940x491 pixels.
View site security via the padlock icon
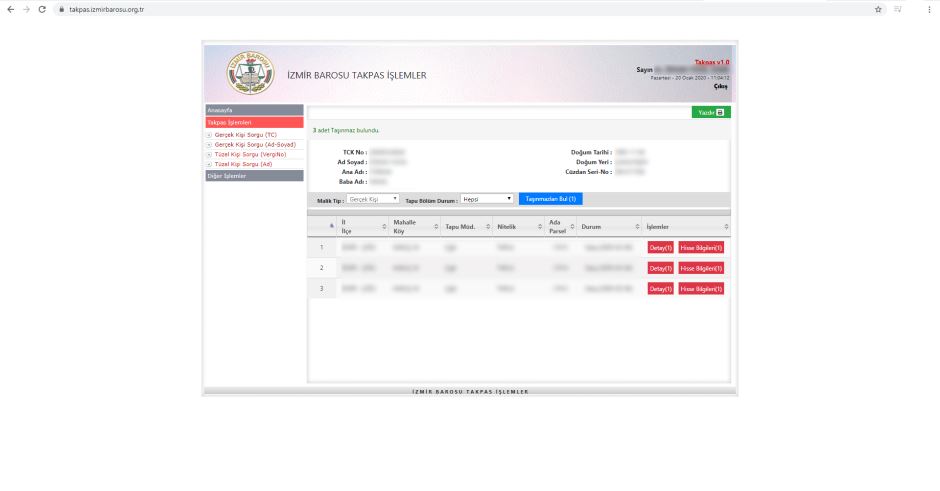coord(61,10)
